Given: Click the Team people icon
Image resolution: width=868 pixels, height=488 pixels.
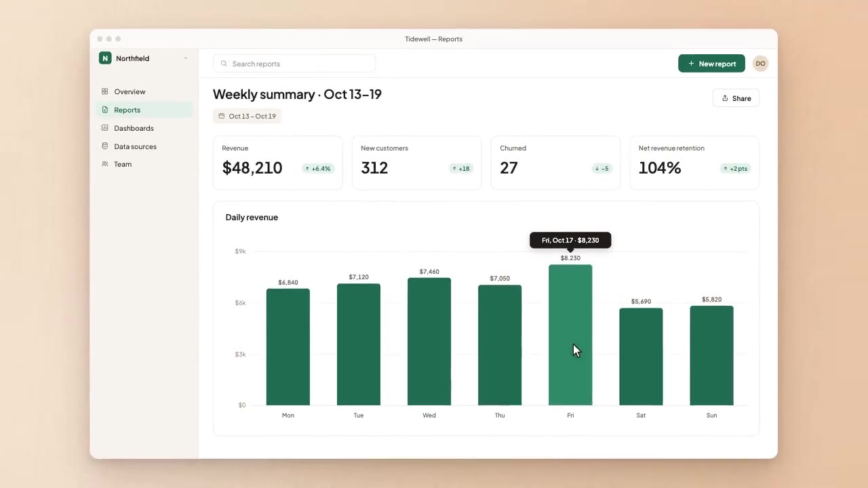Looking at the screenshot, I should pos(104,164).
